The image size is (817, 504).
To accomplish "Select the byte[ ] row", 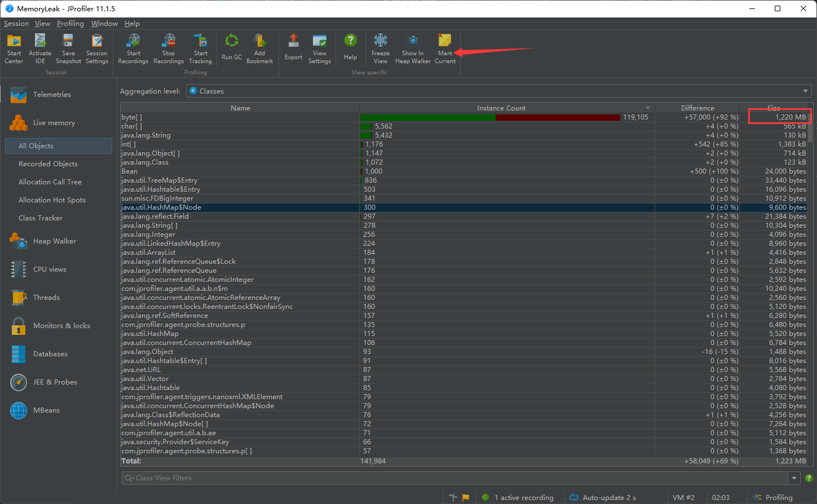I will pyautogui.click(x=463, y=117).
